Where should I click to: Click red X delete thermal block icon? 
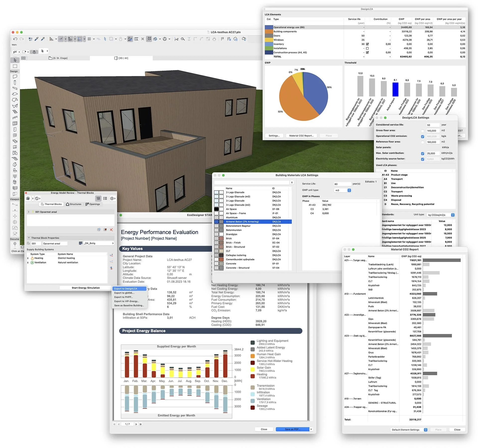pos(111,230)
